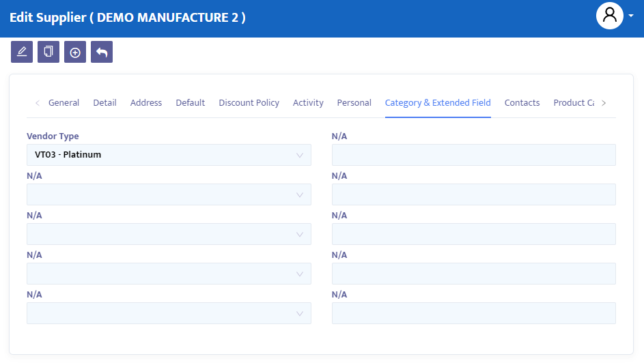The height and width of the screenshot is (363, 644).
Task: Select the Personal tab
Action: (354, 103)
